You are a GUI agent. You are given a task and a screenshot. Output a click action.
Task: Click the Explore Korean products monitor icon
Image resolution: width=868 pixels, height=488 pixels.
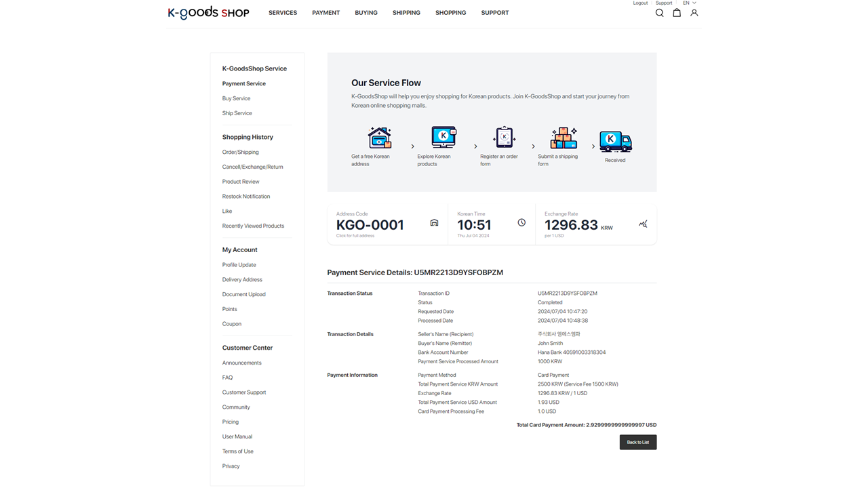pyautogui.click(x=443, y=138)
